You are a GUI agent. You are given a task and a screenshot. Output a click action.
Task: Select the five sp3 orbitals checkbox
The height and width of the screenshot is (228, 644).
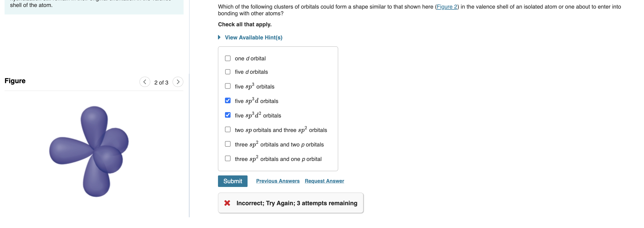pyautogui.click(x=227, y=86)
